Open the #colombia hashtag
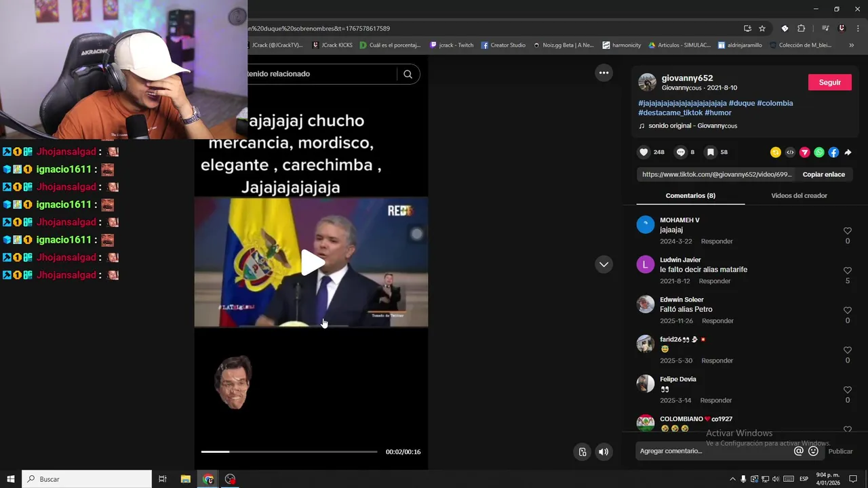Viewport: 868px width, 488px height. coord(775,103)
